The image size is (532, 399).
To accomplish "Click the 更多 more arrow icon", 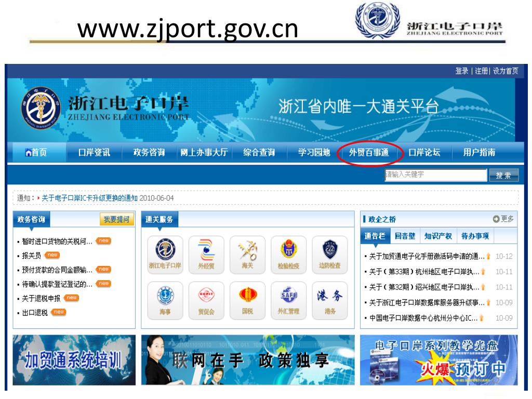I will tap(496, 219).
